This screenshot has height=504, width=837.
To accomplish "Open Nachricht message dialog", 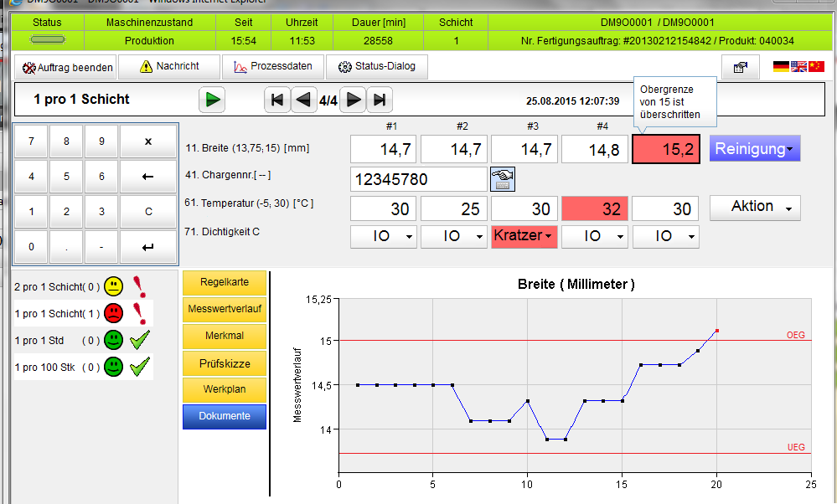I will point(168,67).
